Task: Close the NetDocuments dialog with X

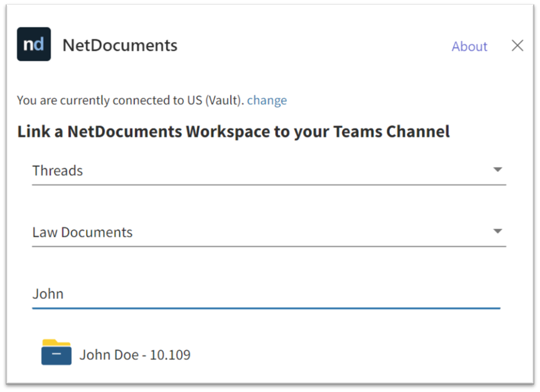Action: pyautogui.click(x=517, y=45)
